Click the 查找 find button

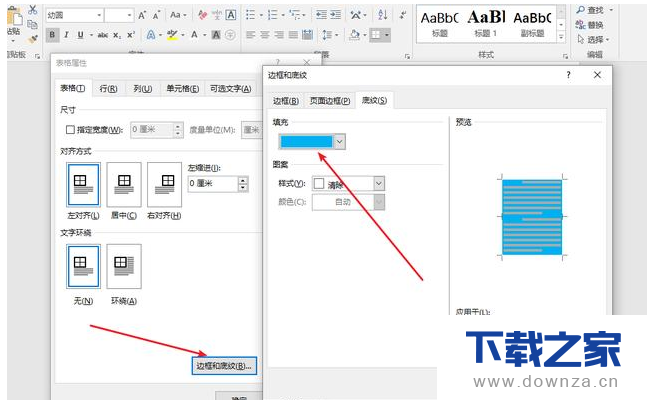coord(590,10)
